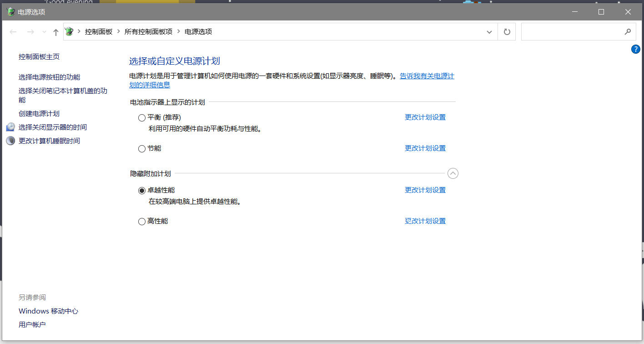The image size is (644, 344).
Task: Click the refresh button in address bar
Action: click(x=507, y=32)
